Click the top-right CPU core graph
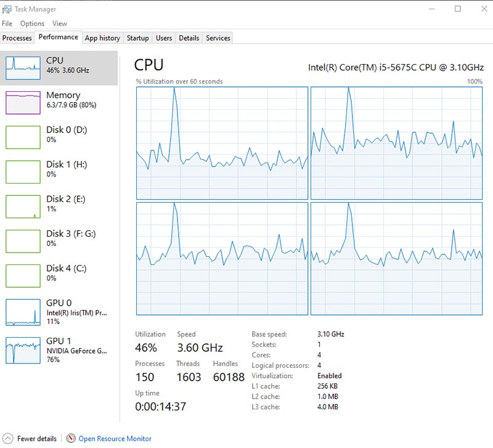Image resolution: width=493 pixels, height=448 pixels. pyautogui.click(x=396, y=143)
